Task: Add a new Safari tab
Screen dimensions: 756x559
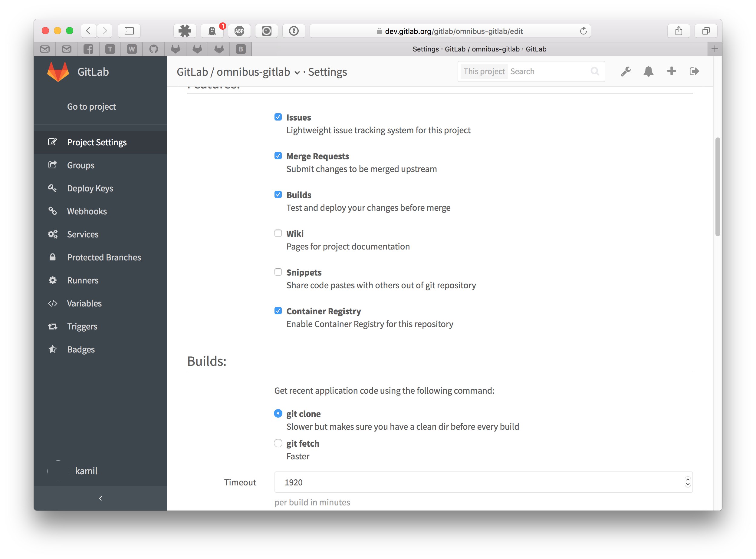Action: (715, 49)
